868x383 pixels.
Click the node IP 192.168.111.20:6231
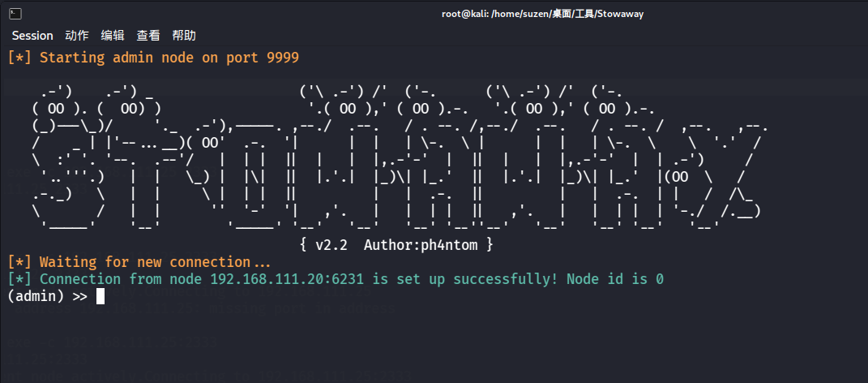click(289, 279)
